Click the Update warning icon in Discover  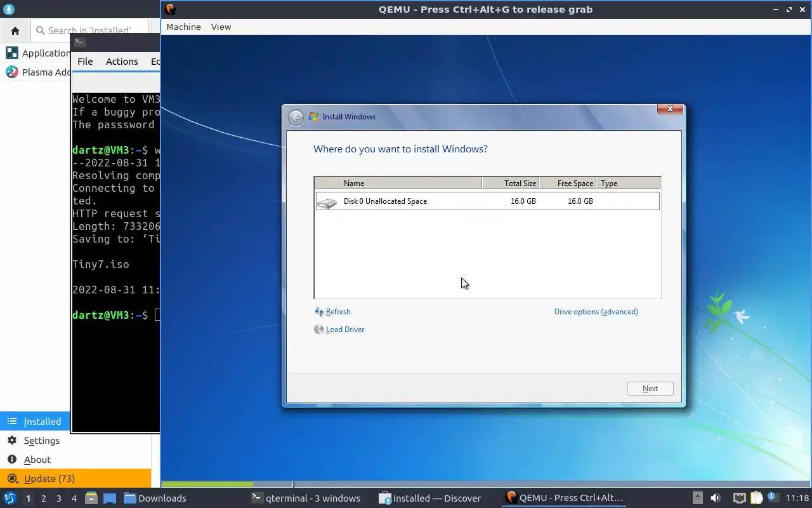tap(12, 478)
